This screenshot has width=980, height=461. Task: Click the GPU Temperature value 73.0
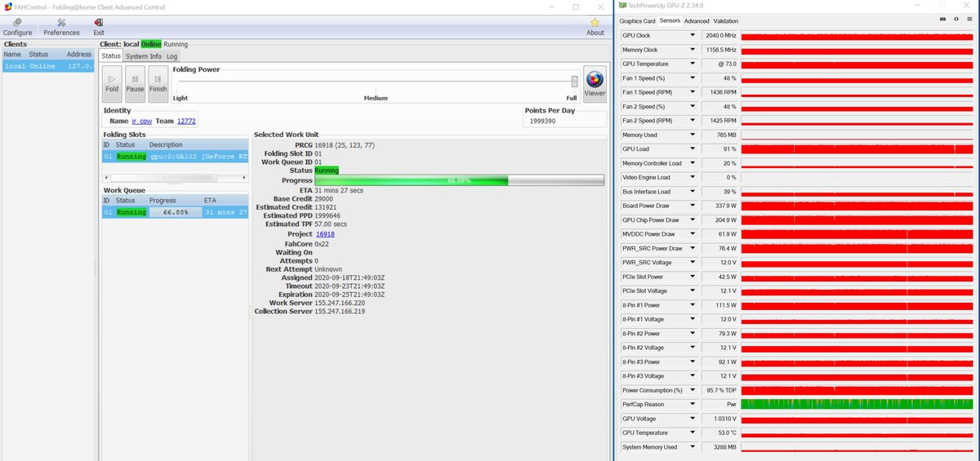tap(719, 64)
